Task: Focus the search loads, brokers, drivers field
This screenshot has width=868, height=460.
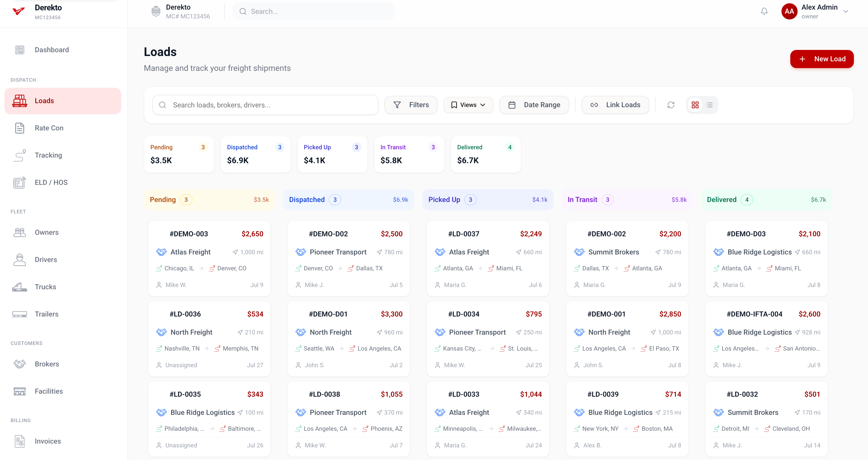Action: pos(265,105)
